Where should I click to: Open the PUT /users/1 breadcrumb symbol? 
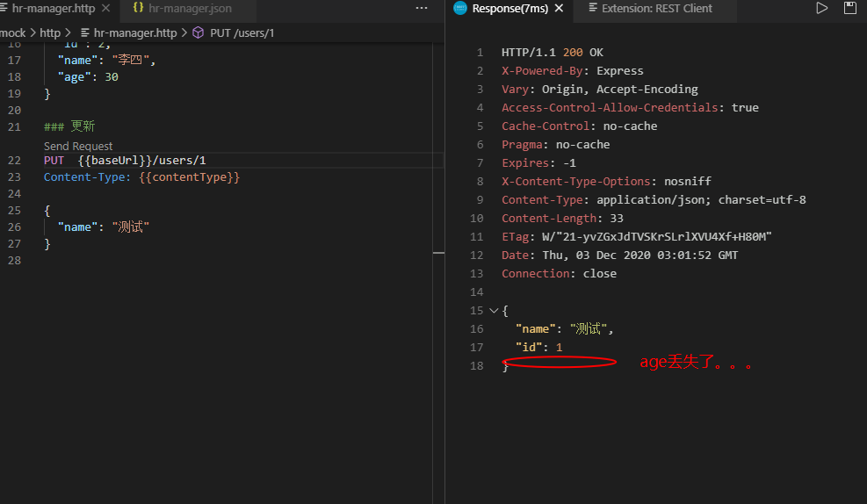(242, 32)
